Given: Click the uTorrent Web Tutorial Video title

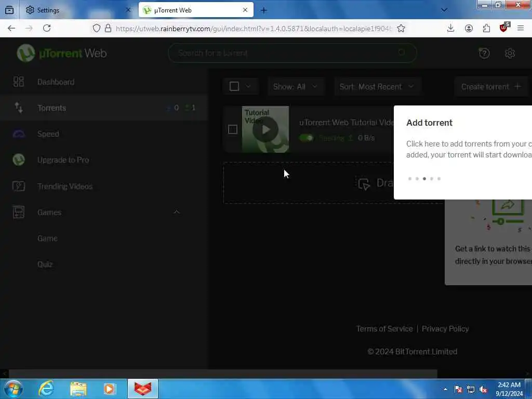Looking at the screenshot, I should pos(346,123).
